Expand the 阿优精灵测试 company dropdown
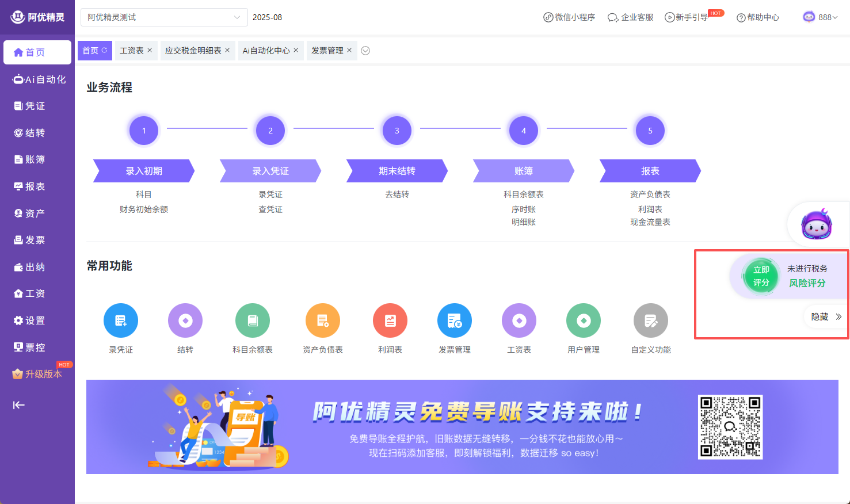850x504 pixels. pos(163,17)
